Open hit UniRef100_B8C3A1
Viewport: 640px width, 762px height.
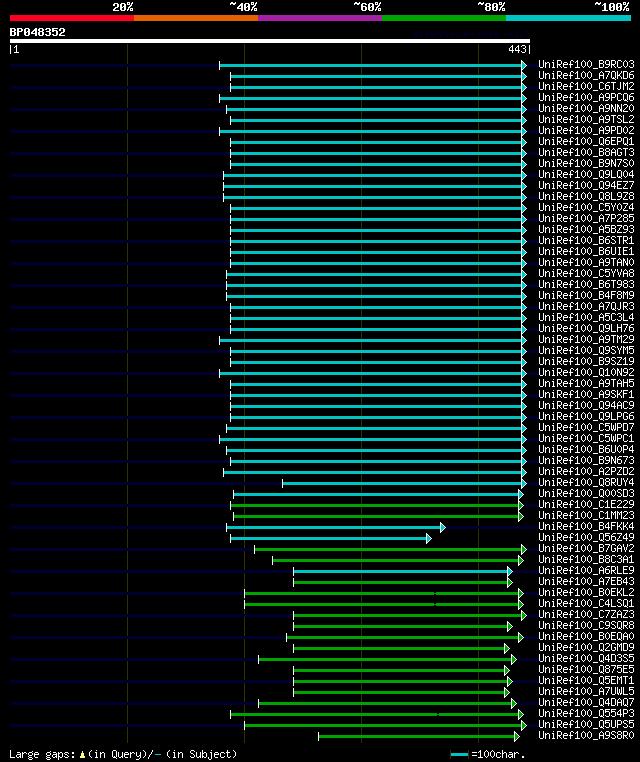pyautogui.click(x=586, y=559)
